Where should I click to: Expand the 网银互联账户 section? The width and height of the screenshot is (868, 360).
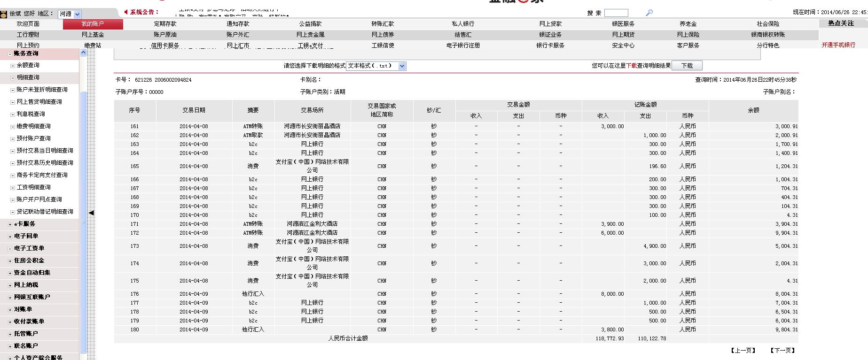[10, 298]
